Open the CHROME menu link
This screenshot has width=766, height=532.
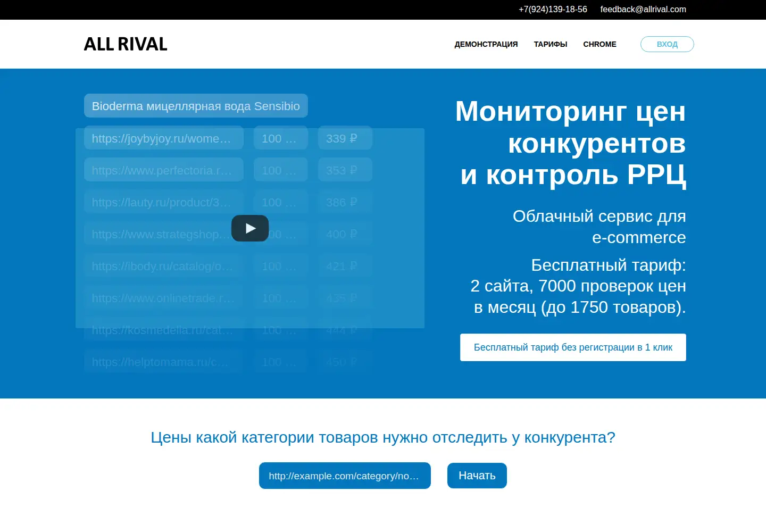[600, 44]
